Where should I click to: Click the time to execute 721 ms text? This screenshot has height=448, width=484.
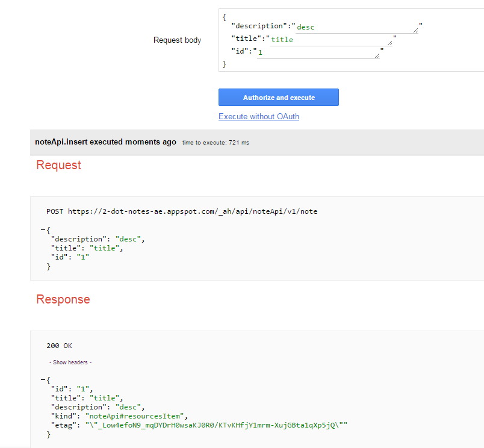215,143
